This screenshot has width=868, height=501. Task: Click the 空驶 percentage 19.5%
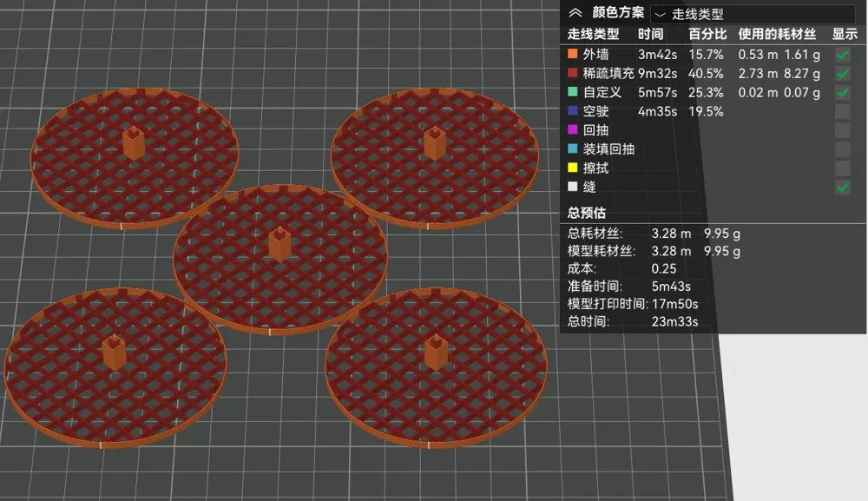(x=706, y=111)
